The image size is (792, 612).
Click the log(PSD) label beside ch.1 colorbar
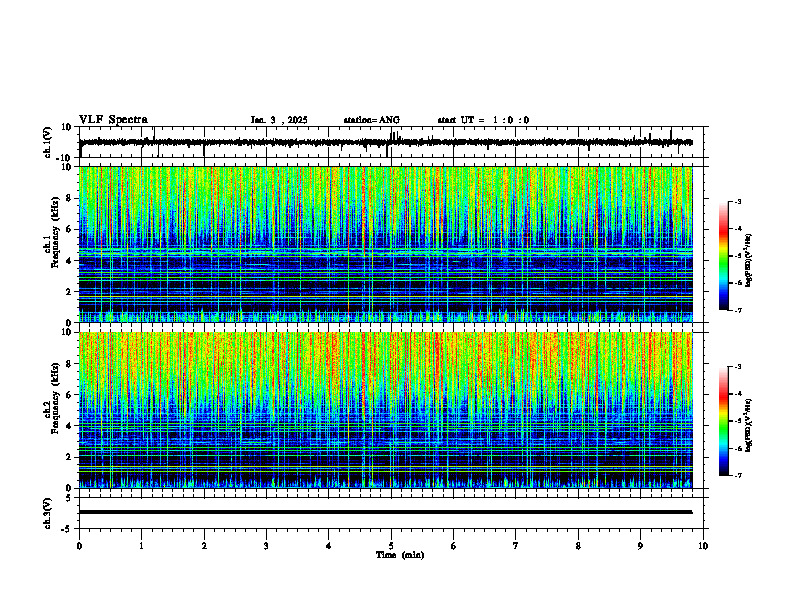pos(749,260)
